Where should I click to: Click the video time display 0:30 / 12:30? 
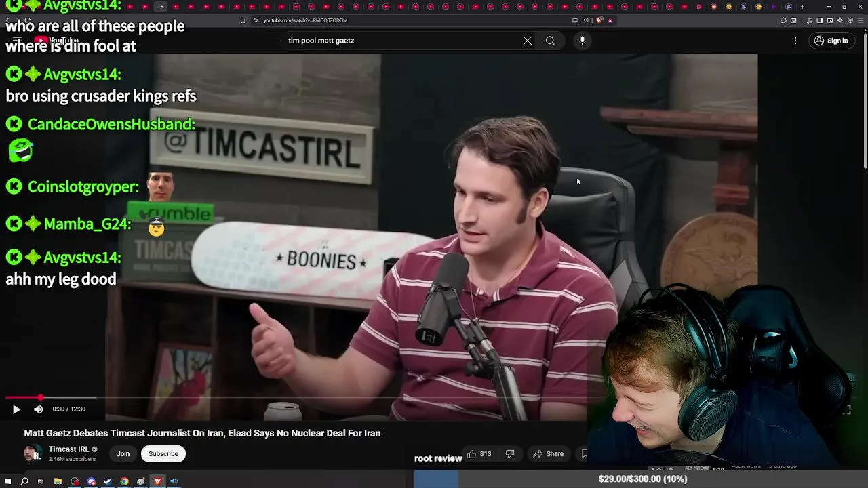click(69, 409)
